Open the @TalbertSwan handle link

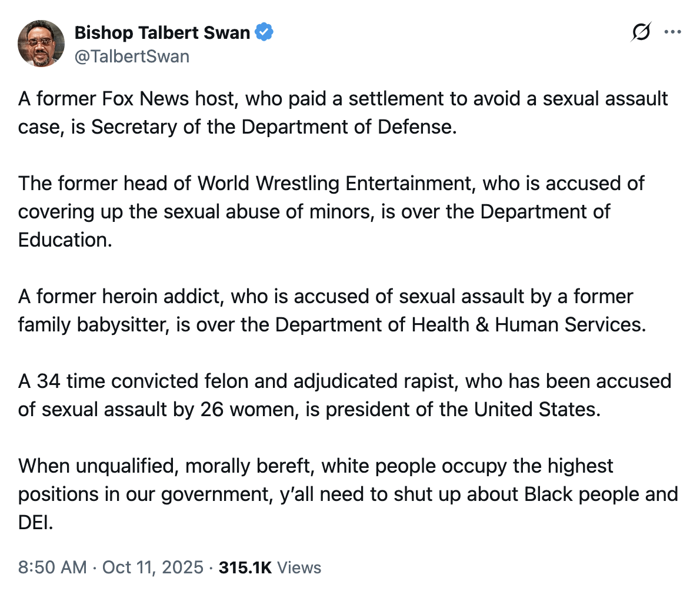pyautogui.click(x=132, y=56)
